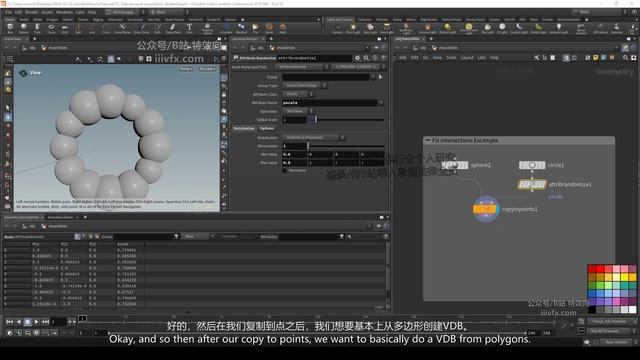The height and width of the screenshot is (360, 640).
Task: Play the timeline forward
Action: (36, 322)
